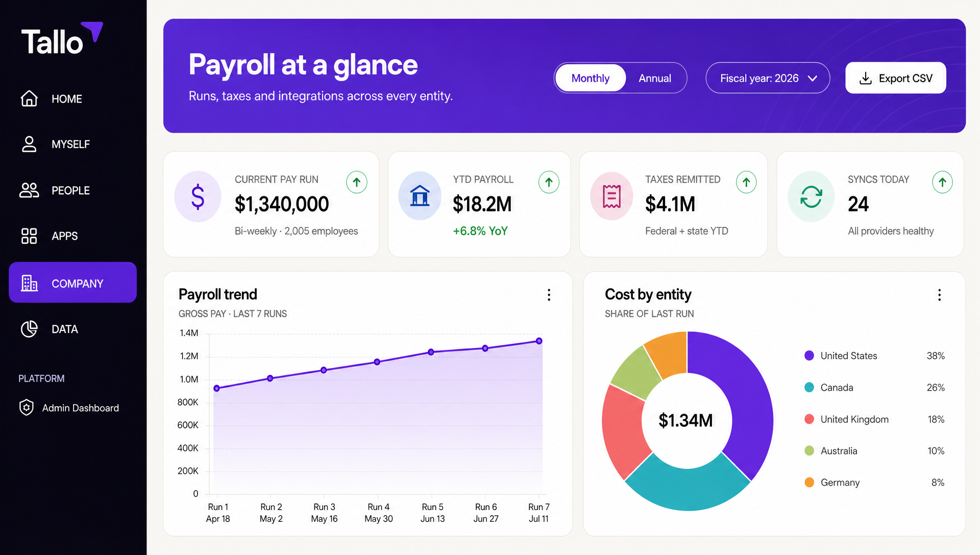This screenshot has width=980, height=555.
Task: Click the 38% United States share value
Action: pos(936,356)
